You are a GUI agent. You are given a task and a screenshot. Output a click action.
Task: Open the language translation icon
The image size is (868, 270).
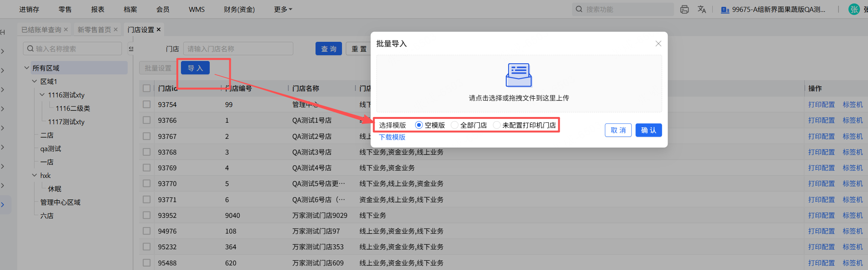(x=702, y=10)
